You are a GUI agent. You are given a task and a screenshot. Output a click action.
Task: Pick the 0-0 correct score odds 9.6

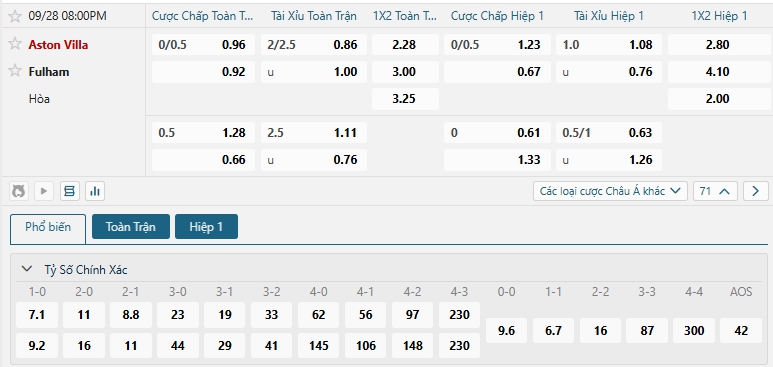tap(506, 330)
